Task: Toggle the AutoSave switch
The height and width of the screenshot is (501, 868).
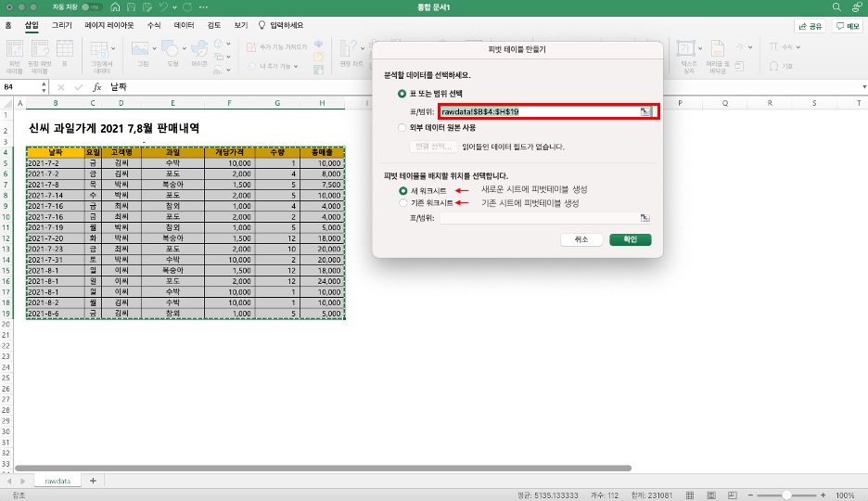Action: point(91,7)
